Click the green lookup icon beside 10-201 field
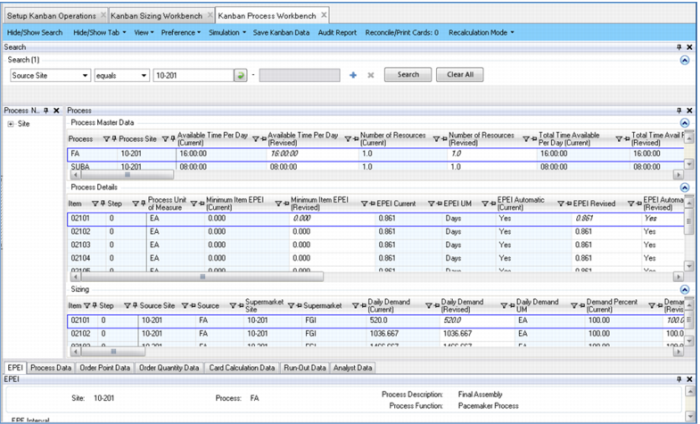The image size is (700, 424). point(240,75)
